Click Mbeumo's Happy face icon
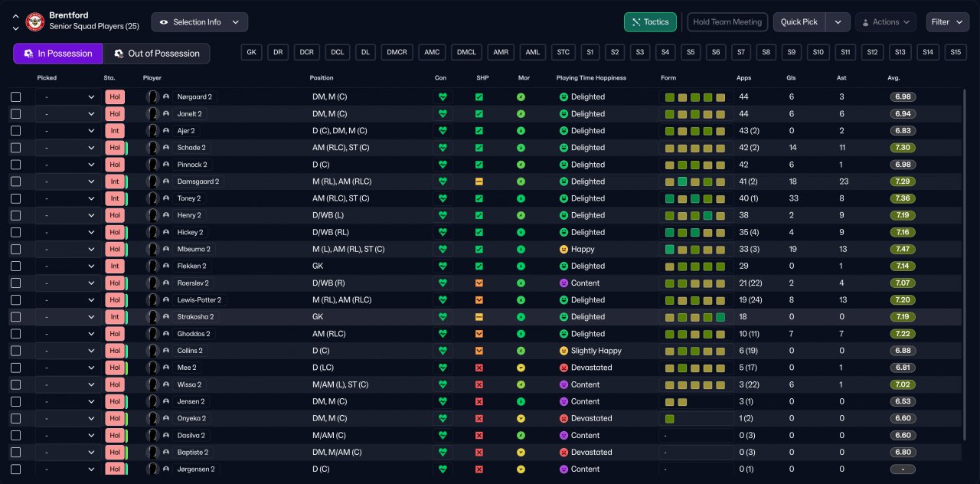The image size is (980, 484). [563, 249]
